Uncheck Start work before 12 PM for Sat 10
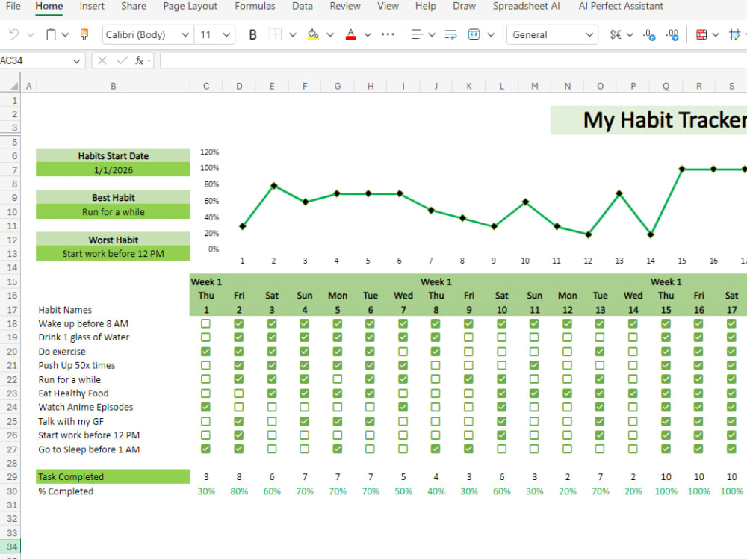The width and height of the screenshot is (747, 560). (502, 435)
